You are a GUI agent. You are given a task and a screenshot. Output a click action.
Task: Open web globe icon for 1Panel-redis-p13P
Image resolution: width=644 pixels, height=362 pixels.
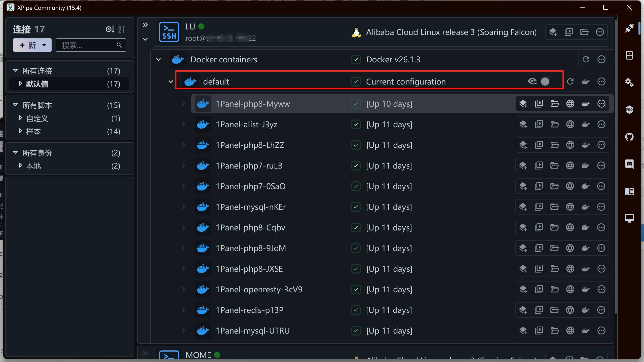pos(570,310)
